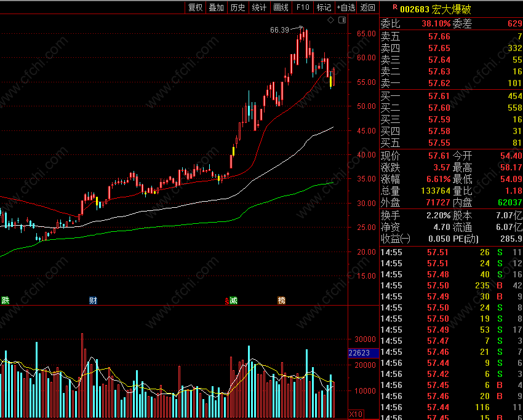Click the 标记 mark button
Screen dimensions: 523x420
click(x=324, y=7)
